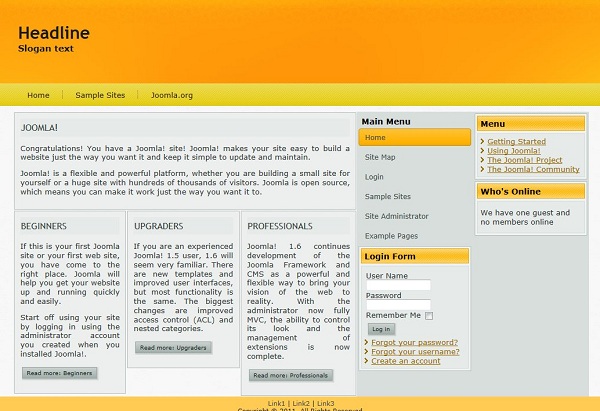Click the PROFESSIONALS article heading
The height and width of the screenshot is (411, 600).
(280, 226)
